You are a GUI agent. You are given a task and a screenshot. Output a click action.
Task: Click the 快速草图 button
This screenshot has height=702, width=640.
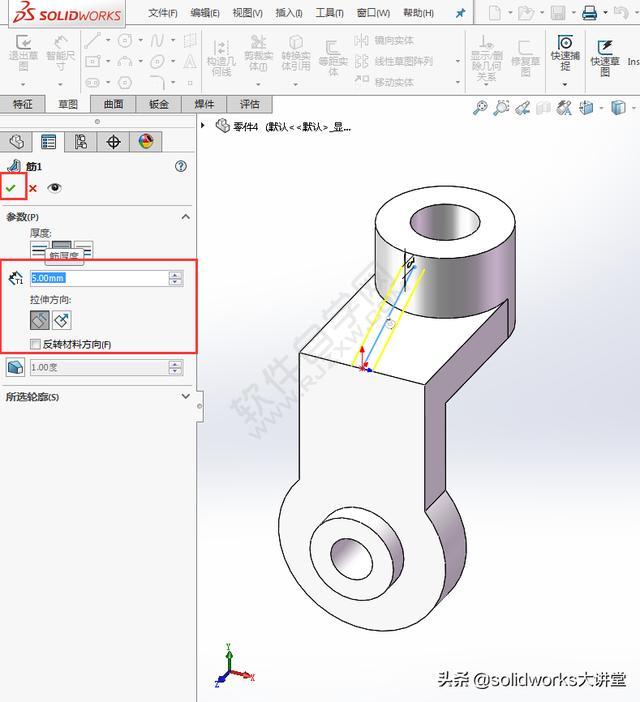tap(605, 58)
